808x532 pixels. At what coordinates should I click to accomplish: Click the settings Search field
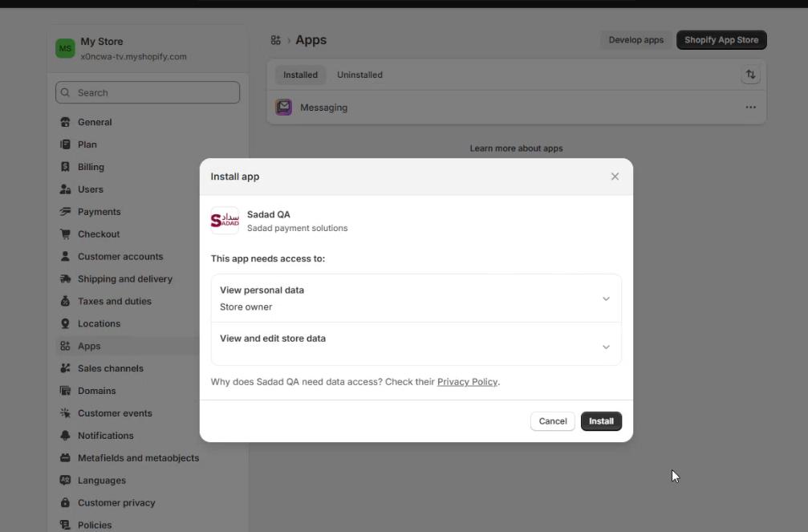tap(148, 92)
